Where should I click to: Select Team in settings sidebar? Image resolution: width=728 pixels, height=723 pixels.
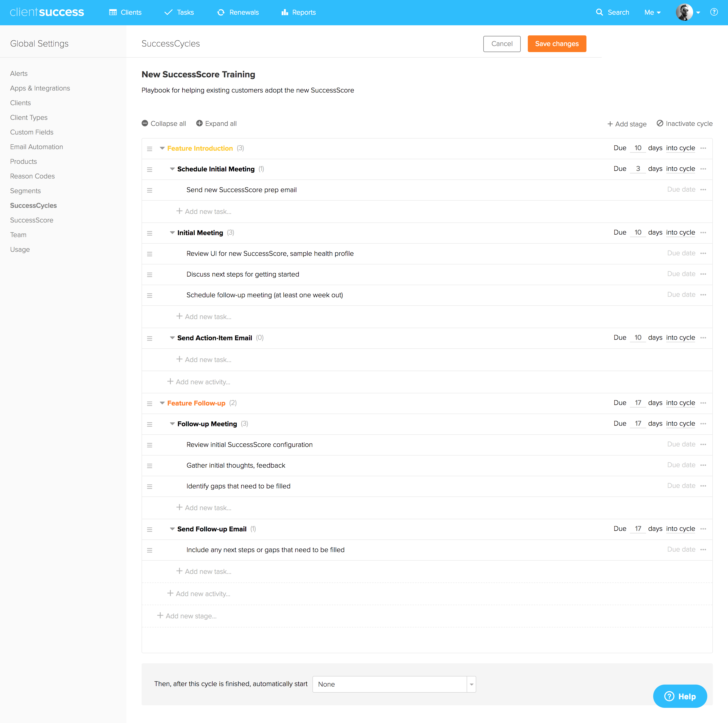18,235
